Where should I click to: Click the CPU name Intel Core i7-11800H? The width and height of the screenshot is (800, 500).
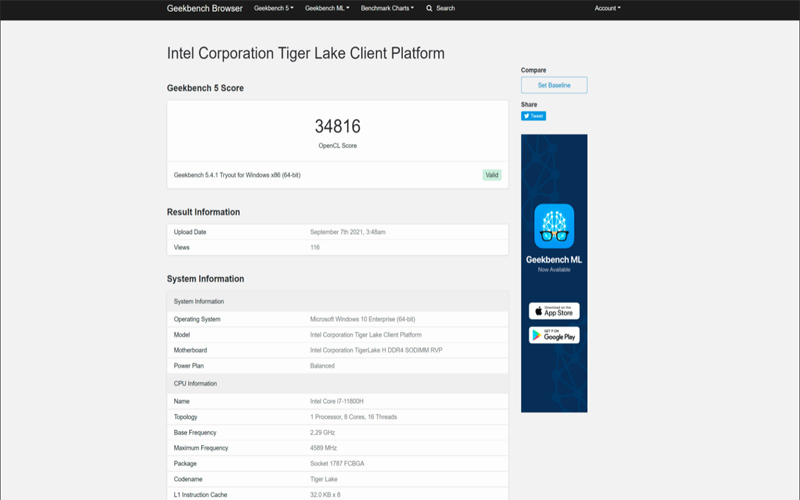point(337,402)
